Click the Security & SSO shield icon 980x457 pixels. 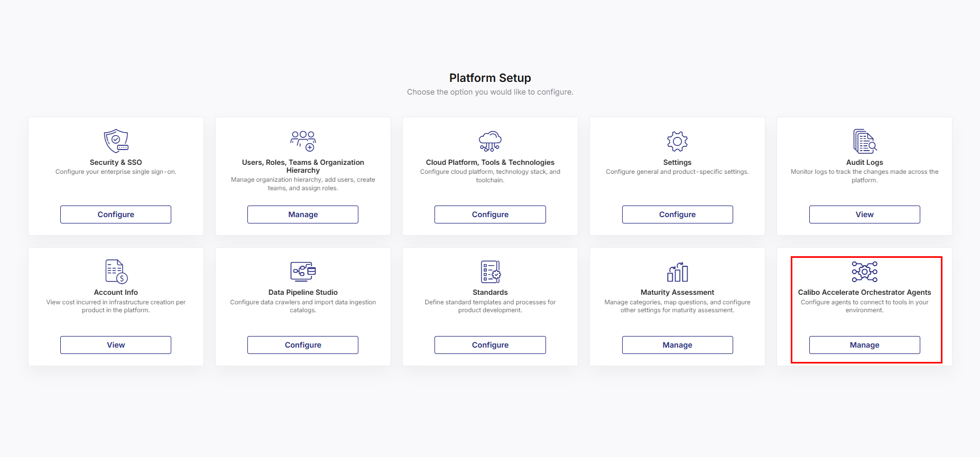(116, 141)
